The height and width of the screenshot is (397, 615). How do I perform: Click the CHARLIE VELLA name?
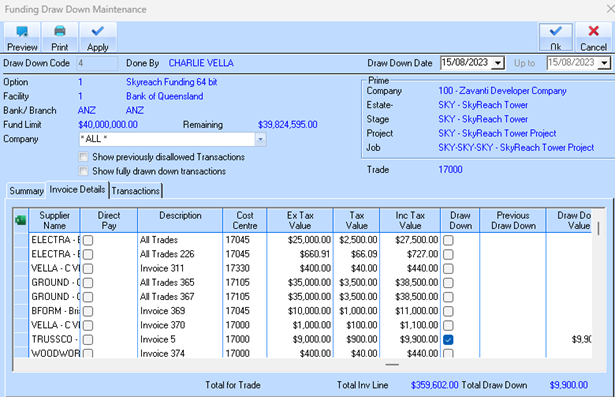(201, 63)
